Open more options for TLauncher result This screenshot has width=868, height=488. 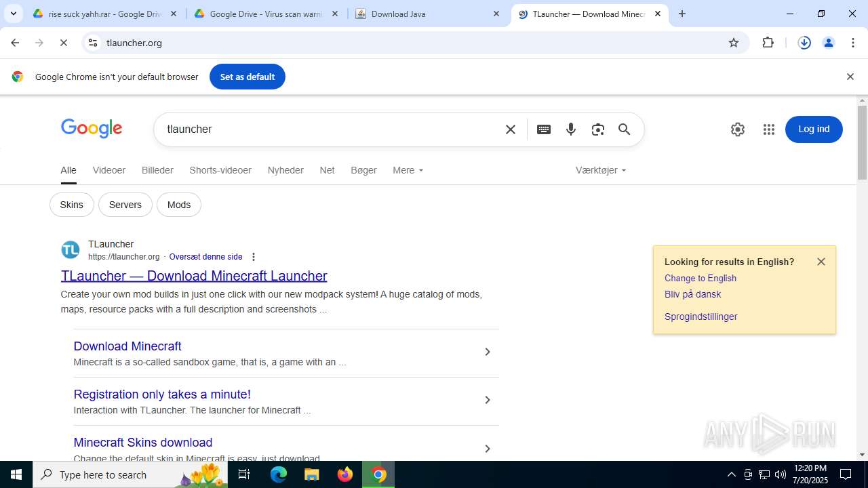254,257
